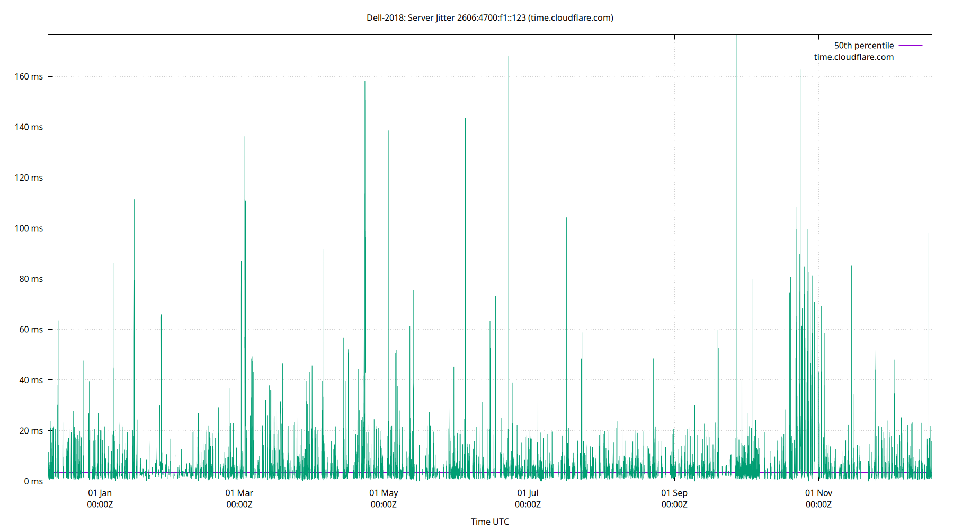Click the '0 ms' y-axis label
Viewport: 980px width, 530px height.
(34, 481)
